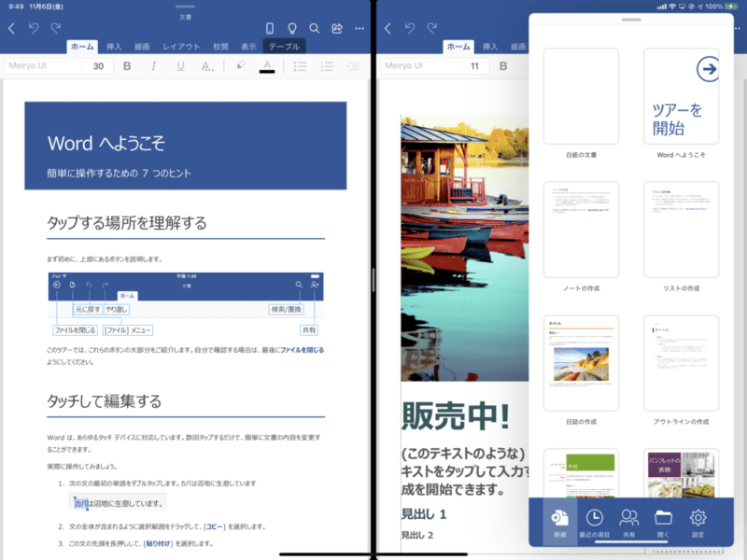Tap the 販売中! heading text
This screenshot has height=560, width=747.
coord(456,415)
